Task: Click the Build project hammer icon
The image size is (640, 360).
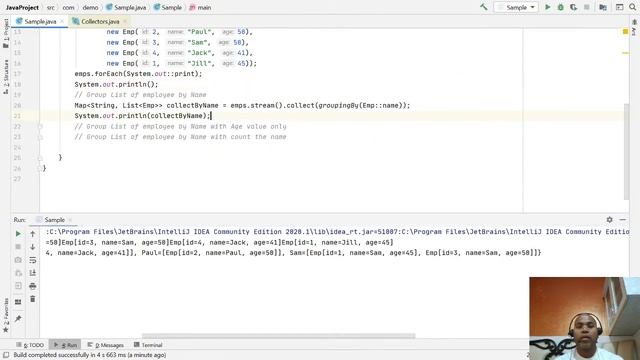Action: pos(484,7)
